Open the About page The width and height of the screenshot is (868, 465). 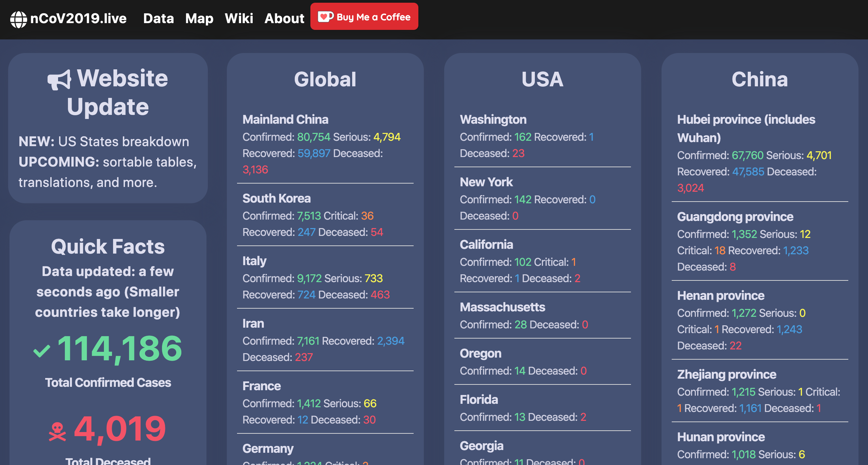pyautogui.click(x=284, y=18)
